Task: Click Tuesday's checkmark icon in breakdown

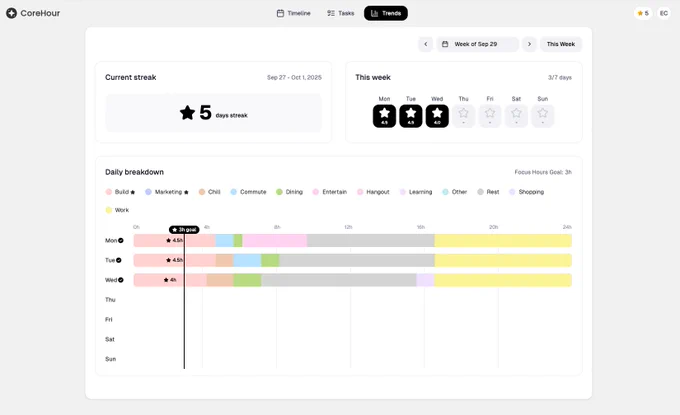Action: (118, 261)
